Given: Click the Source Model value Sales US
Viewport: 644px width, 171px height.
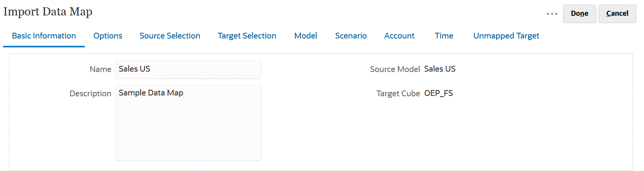Looking at the screenshot, I should pos(440,69).
